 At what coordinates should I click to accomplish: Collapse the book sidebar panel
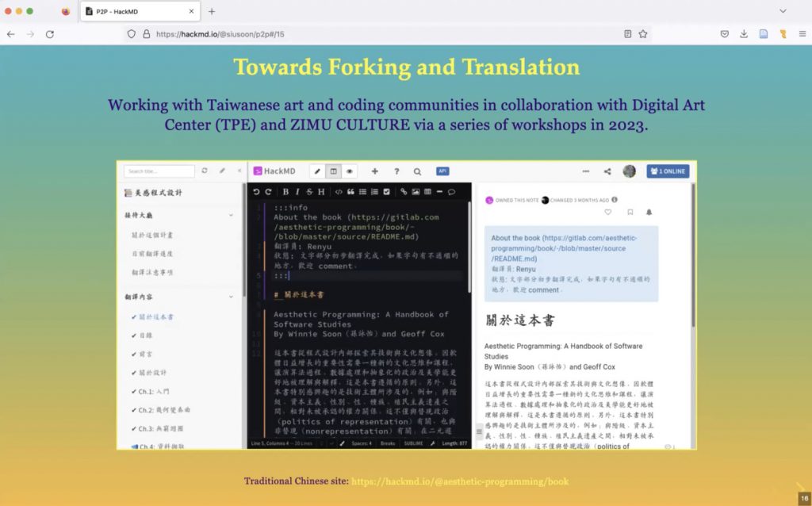click(x=239, y=171)
